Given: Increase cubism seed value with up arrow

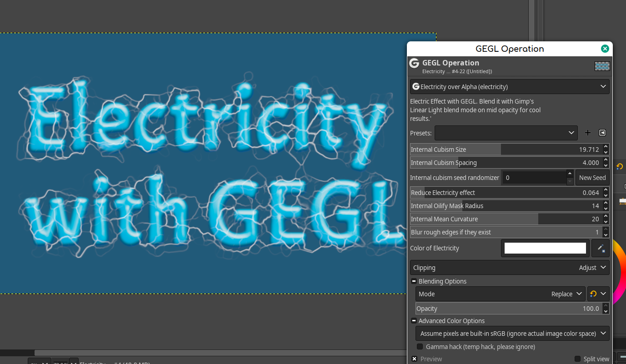Looking at the screenshot, I should [570, 174].
